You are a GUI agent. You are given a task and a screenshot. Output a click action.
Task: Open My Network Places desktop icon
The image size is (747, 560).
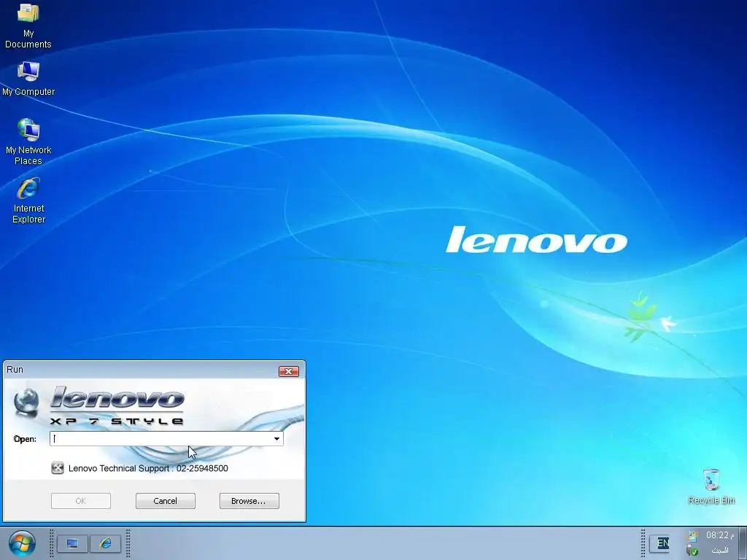[x=28, y=142]
